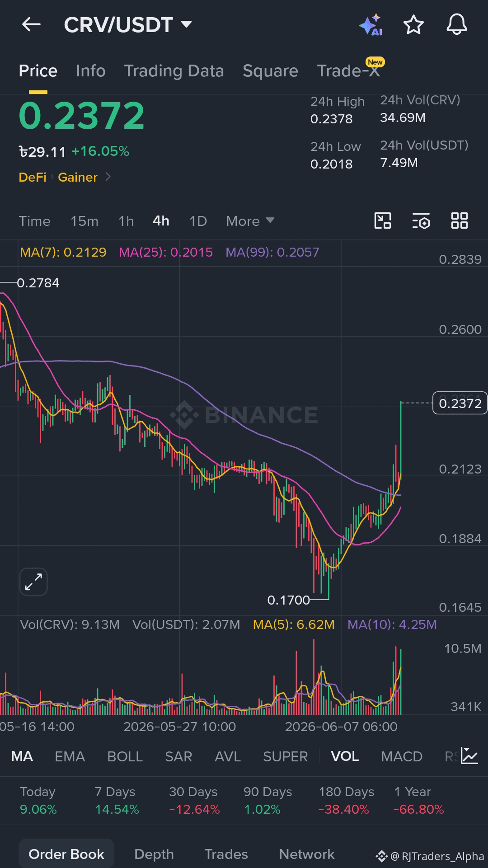Screen dimensions: 488x868
Task: Set a price alert bell
Action: click(457, 24)
